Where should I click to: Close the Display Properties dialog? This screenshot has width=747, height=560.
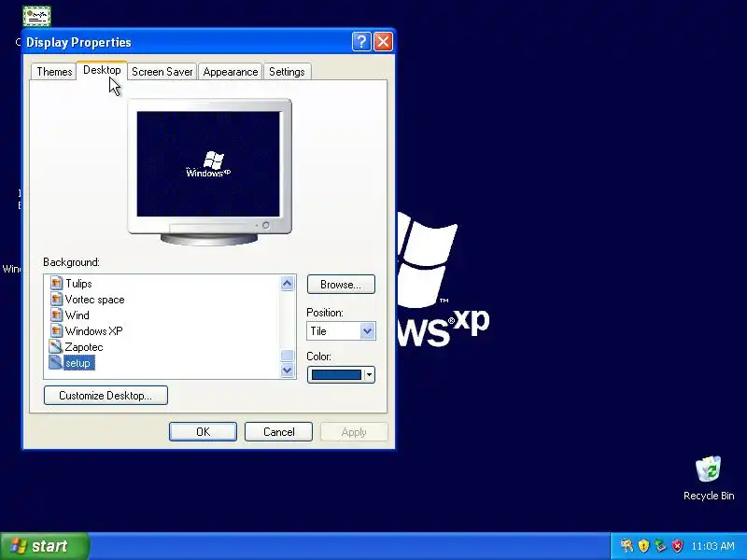tap(383, 42)
